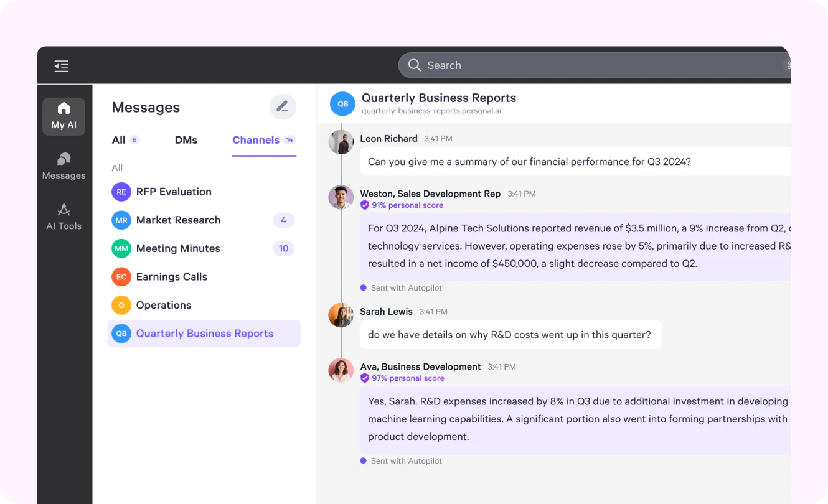Start a new message with the pencil icon
Image resolution: width=828 pixels, height=504 pixels.
click(283, 106)
